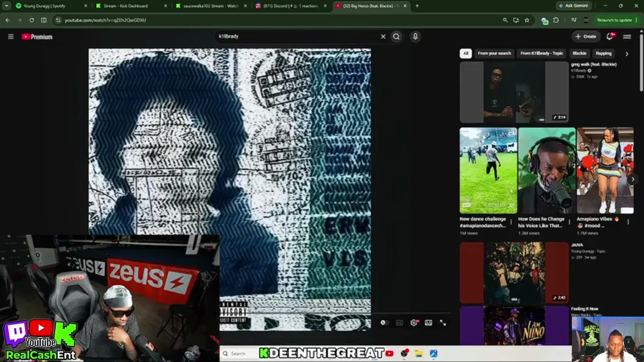Open options for How Does he Change short
The width and height of the screenshot is (644, 362).
(570, 222)
